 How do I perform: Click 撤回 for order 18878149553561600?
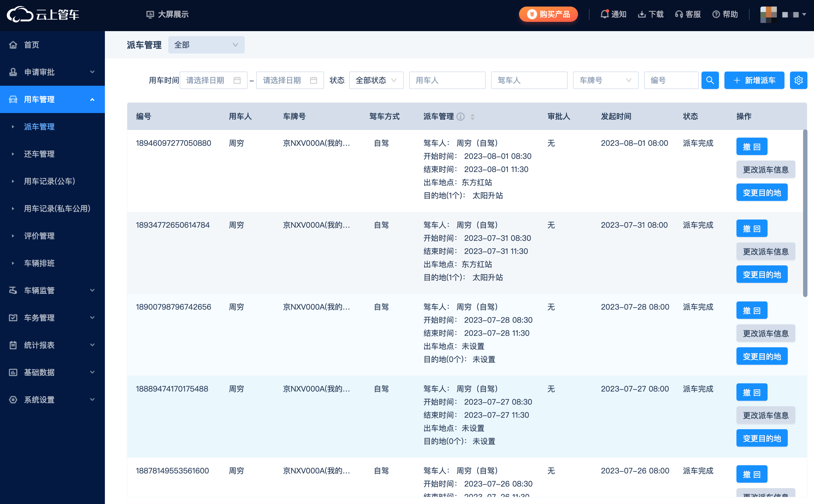click(752, 474)
